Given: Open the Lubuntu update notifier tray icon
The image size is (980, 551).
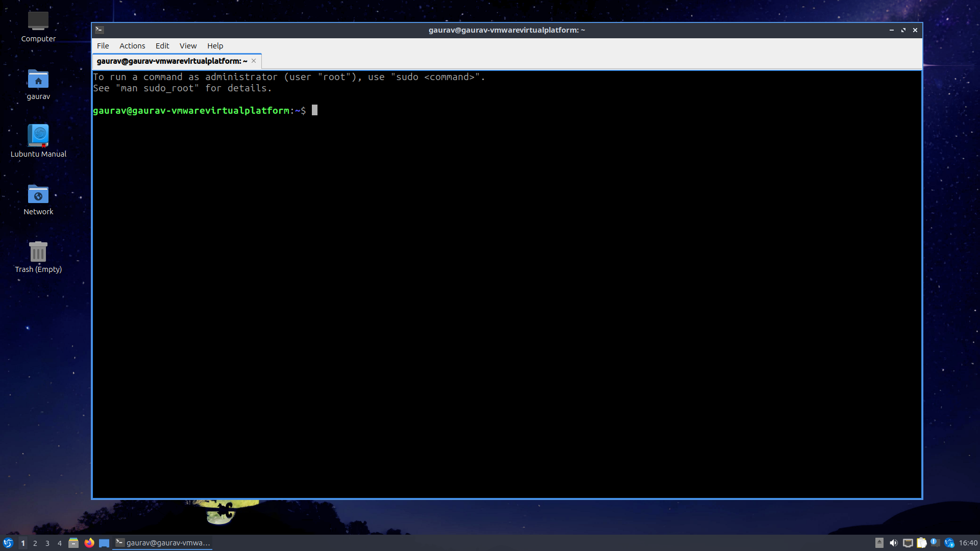Looking at the screenshot, I should pyautogui.click(x=949, y=543).
